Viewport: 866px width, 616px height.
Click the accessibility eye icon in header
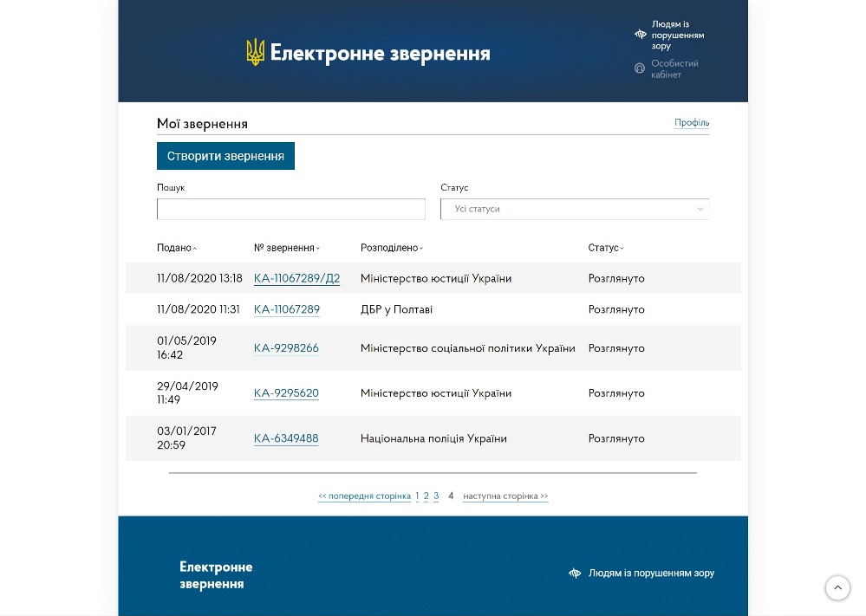(x=640, y=35)
